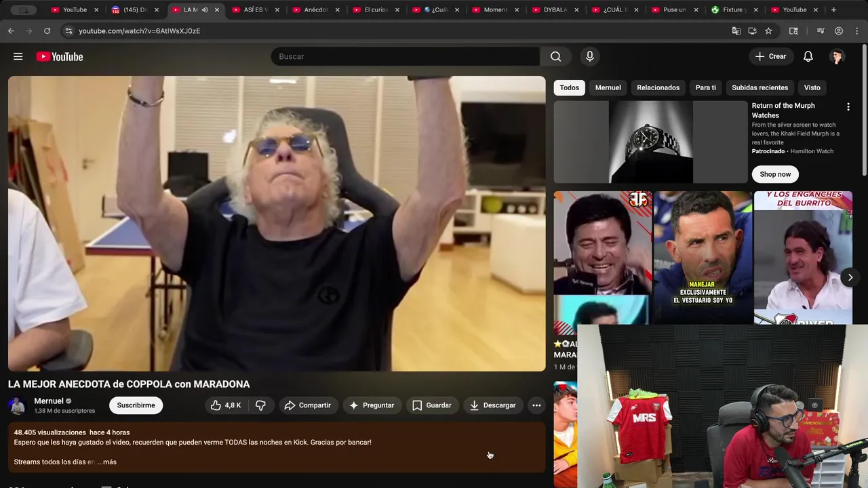Reload the current page
Screen dimensions: 868x488
tap(47, 30)
